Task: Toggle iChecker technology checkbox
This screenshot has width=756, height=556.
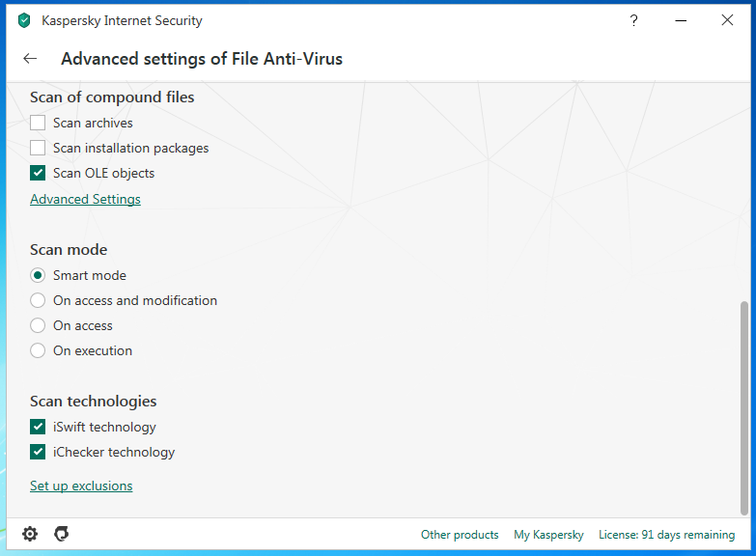Action: pos(38,452)
